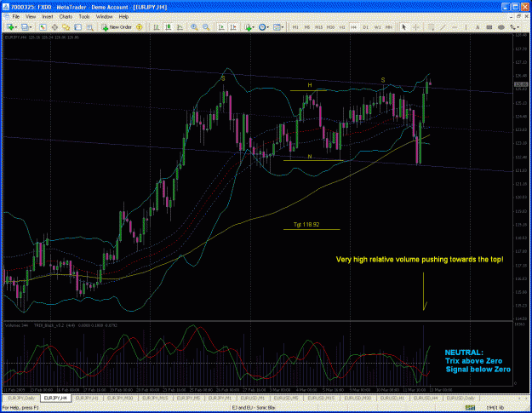Click the 'NEUTRAL:' annotation text
532x413 pixels.
point(463,353)
